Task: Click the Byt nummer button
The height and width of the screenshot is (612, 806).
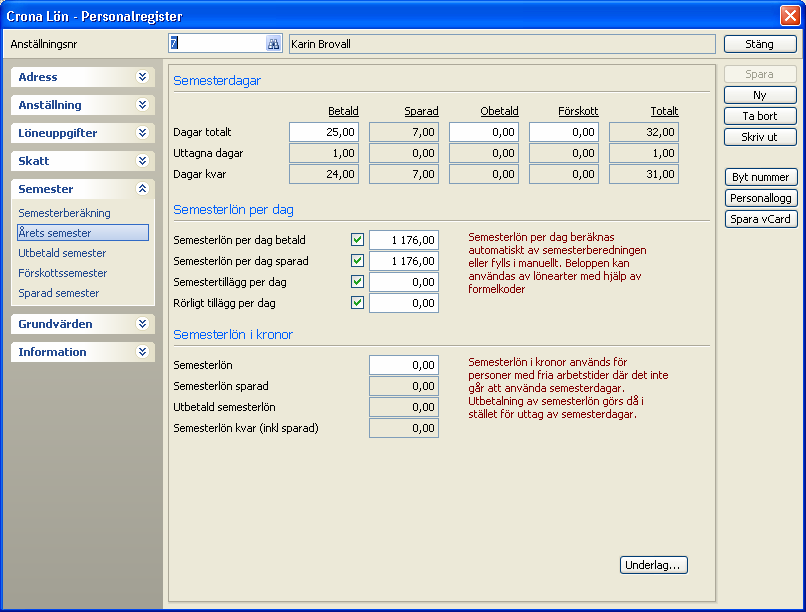Action: click(x=761, y=177)
